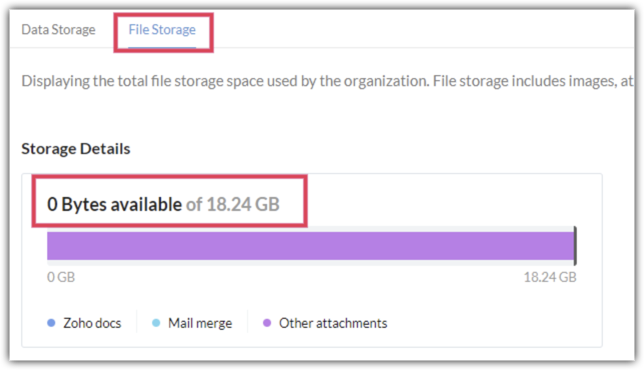The height and width of the screenshot is (370, 644).
Task: Click the Storage Details heading
Action: click(x=76, y=149)
